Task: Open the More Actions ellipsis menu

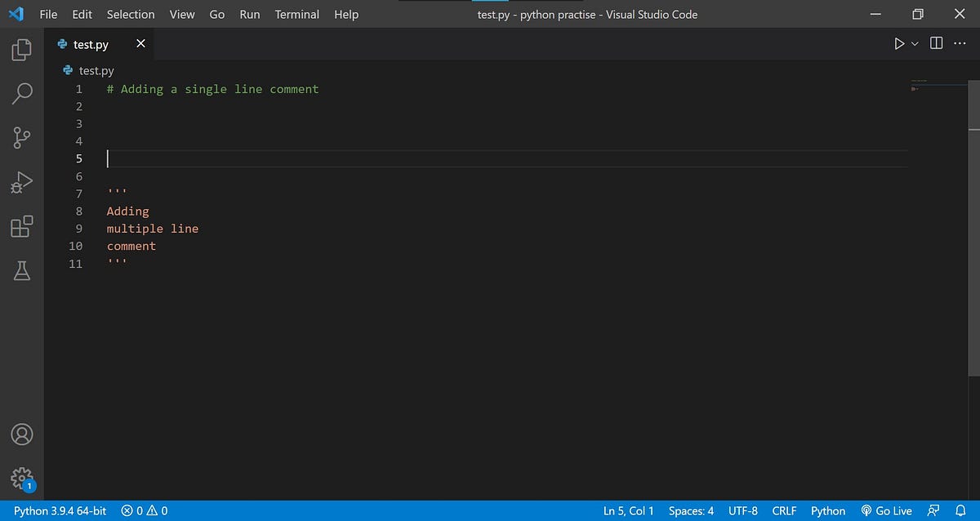Action: tap(961, 43)
